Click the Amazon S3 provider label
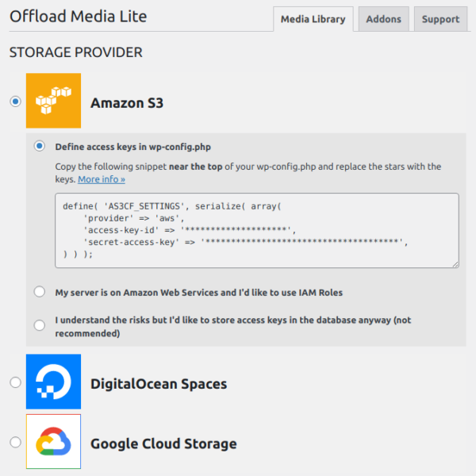Image resolution: width=476 pixels, height=476 pixels. coord(127,103)
